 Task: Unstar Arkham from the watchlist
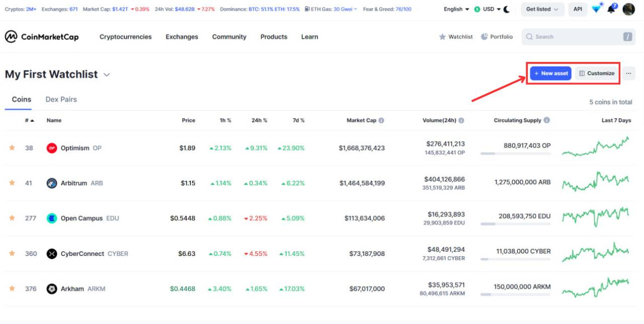pos(12,288)
